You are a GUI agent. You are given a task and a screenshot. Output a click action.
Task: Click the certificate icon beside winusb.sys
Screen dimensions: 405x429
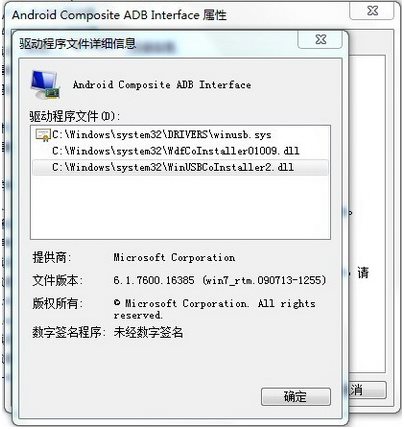tap(43, 135)
